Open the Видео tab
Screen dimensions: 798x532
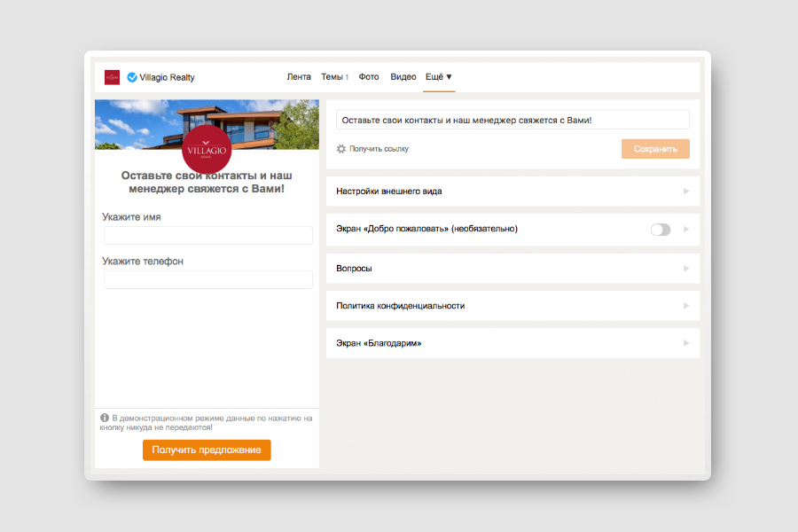[x=403, y=77]
